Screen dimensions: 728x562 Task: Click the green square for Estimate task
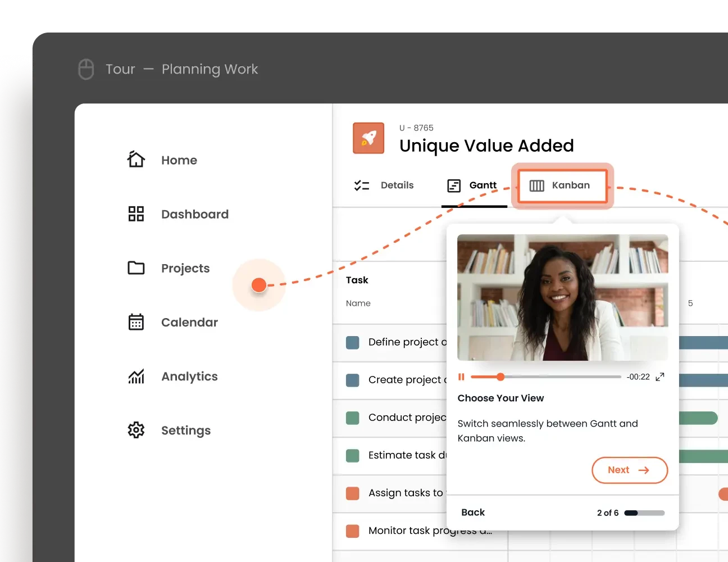tap(353, 455)
